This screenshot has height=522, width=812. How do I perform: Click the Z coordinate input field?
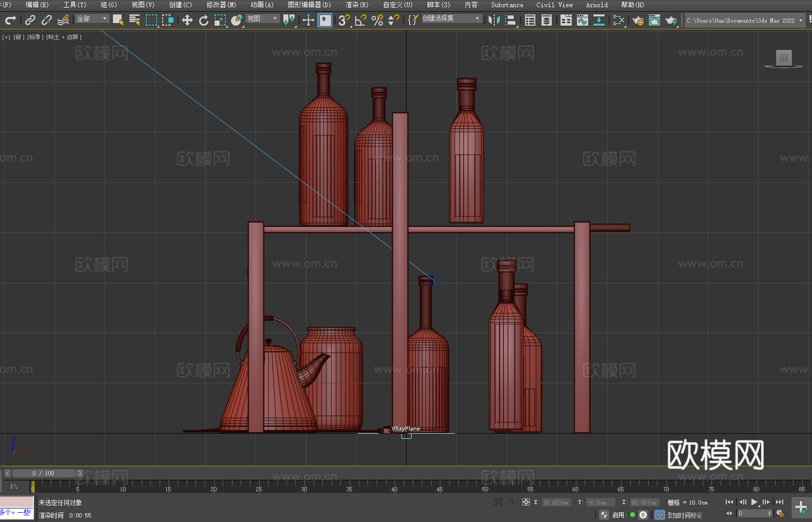644,502
